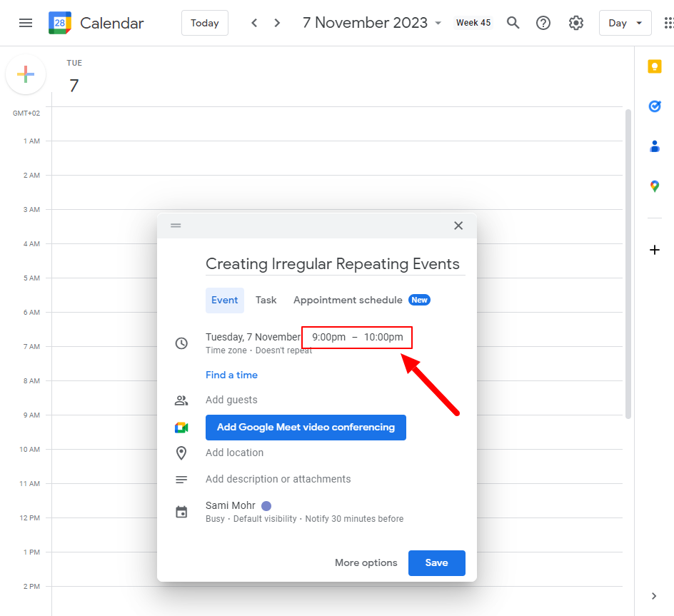
Task: Click the Find a time link
Action: coord(231,375)
